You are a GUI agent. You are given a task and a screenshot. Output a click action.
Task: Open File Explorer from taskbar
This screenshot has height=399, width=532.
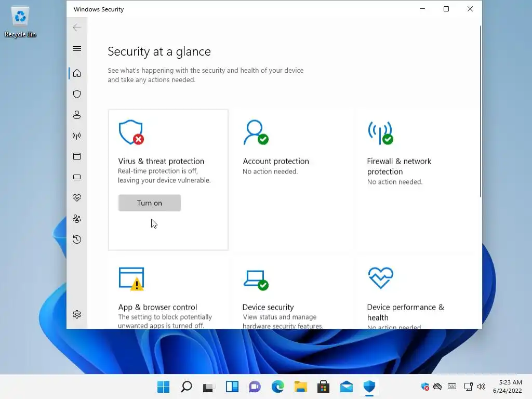(301, 387)
